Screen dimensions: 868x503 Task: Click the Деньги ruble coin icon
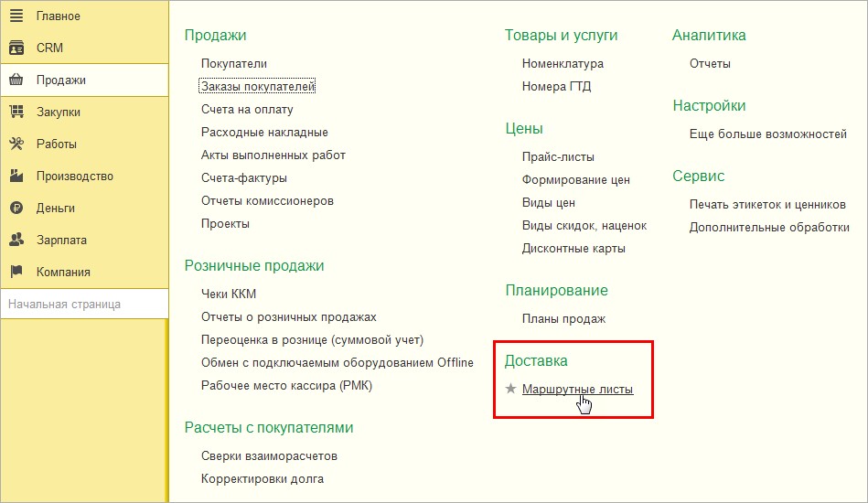pos(16,209)
